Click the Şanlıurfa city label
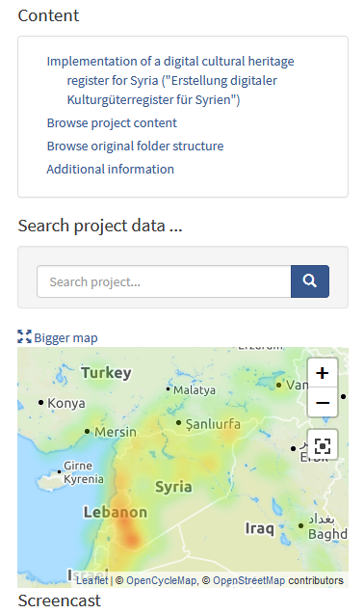Viewport: 364px width, 614px height. 213,424
